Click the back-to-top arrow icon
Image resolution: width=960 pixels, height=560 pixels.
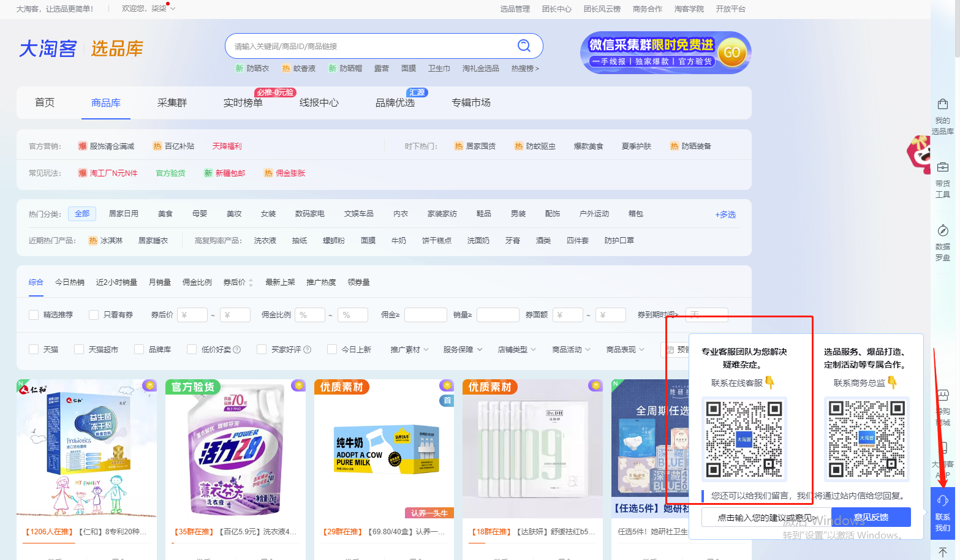coord(942,552)
